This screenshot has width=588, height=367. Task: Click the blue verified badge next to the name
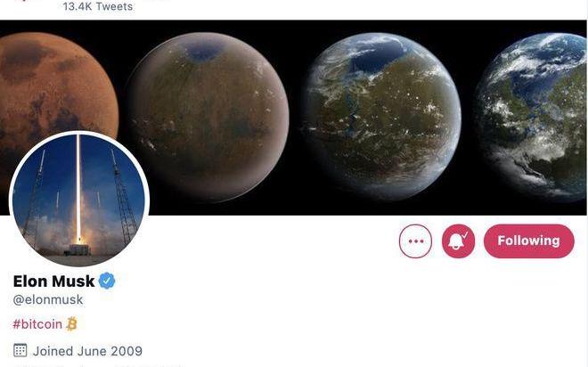tap(107, 281)
